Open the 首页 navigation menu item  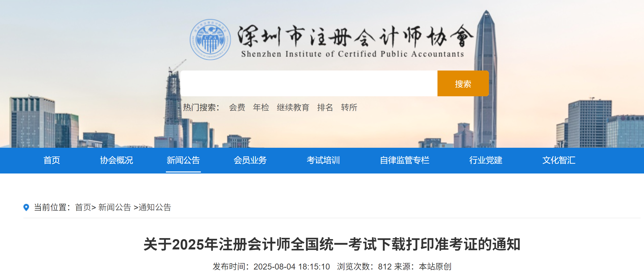click(52, 160)
